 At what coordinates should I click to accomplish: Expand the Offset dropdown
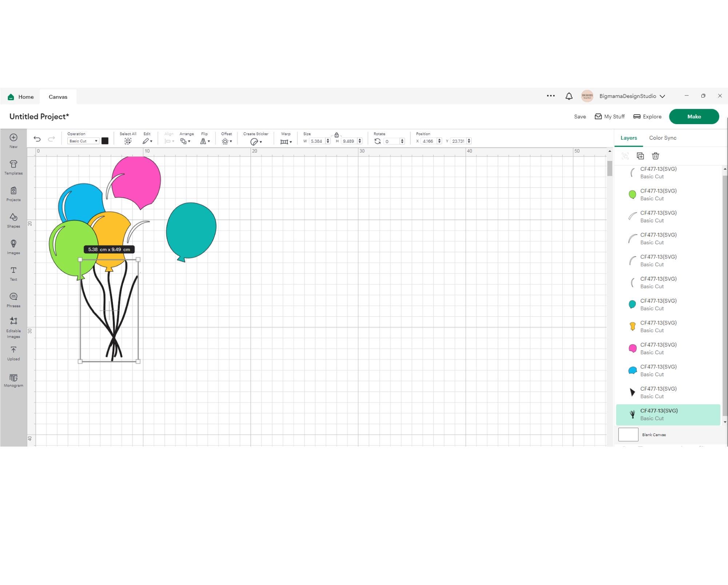tap(227, 141)
